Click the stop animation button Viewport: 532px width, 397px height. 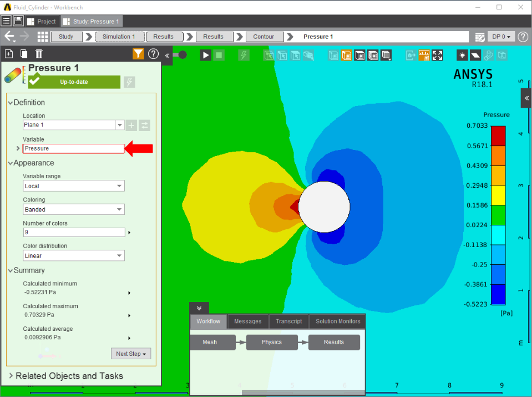tap(219, 55)
